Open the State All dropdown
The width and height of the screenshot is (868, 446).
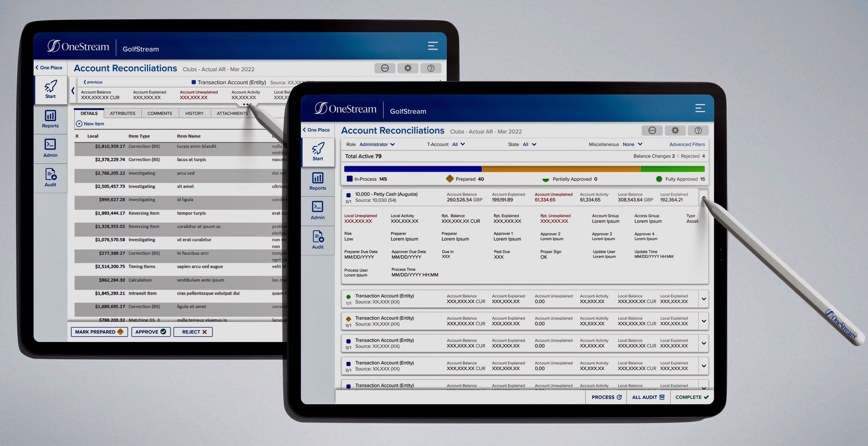coord(529,144)
